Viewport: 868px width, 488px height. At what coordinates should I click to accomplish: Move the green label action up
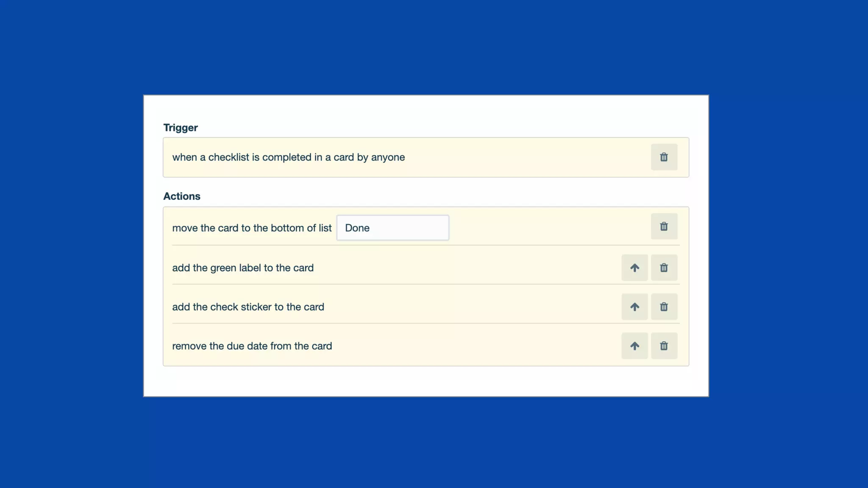point(634,268)
